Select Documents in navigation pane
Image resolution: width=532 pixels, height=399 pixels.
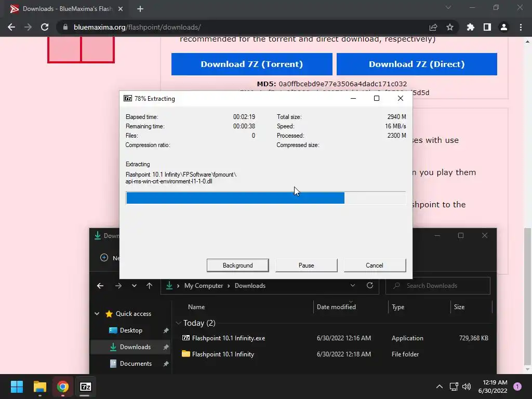(x=136, y=363)
